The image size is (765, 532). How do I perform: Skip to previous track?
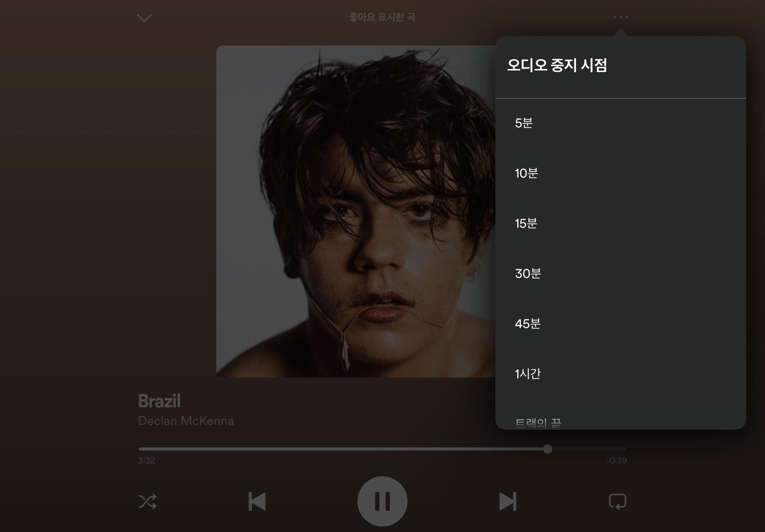click(257, 501)
